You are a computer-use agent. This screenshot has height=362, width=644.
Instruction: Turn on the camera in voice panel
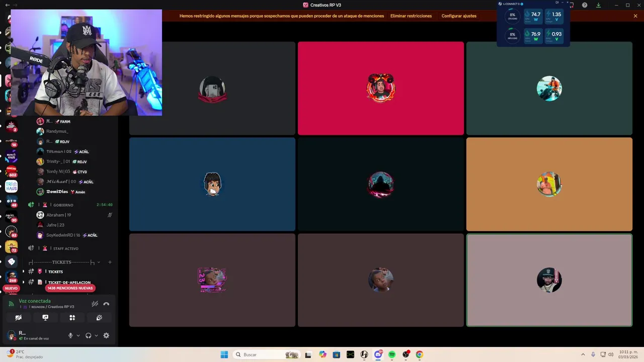19,318
